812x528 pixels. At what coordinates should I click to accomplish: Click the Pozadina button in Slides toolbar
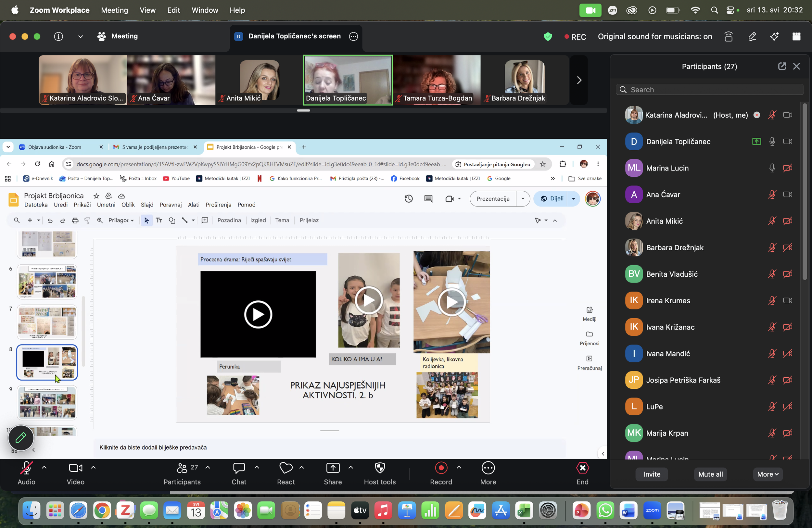(229, 220)
